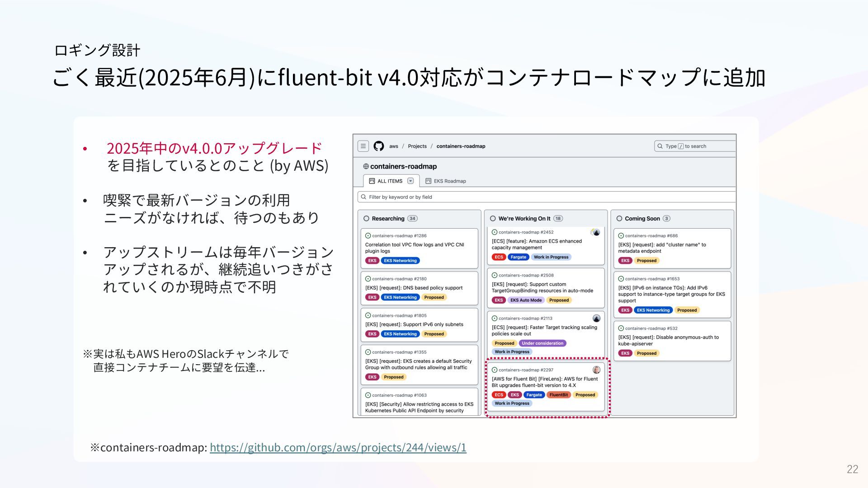Click Proposed label on card #1355
The width and height of the screenshot is (868, 488).
point(393,377)
